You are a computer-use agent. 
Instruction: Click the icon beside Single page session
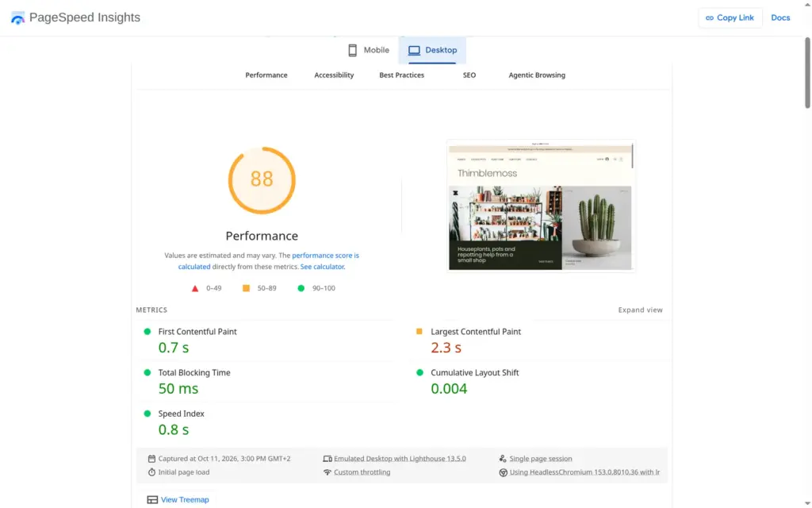tap(503, 459)
